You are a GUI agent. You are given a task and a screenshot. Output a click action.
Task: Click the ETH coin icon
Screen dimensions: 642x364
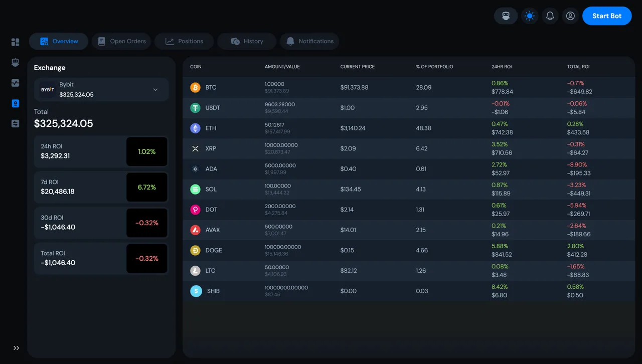point(195,128)
